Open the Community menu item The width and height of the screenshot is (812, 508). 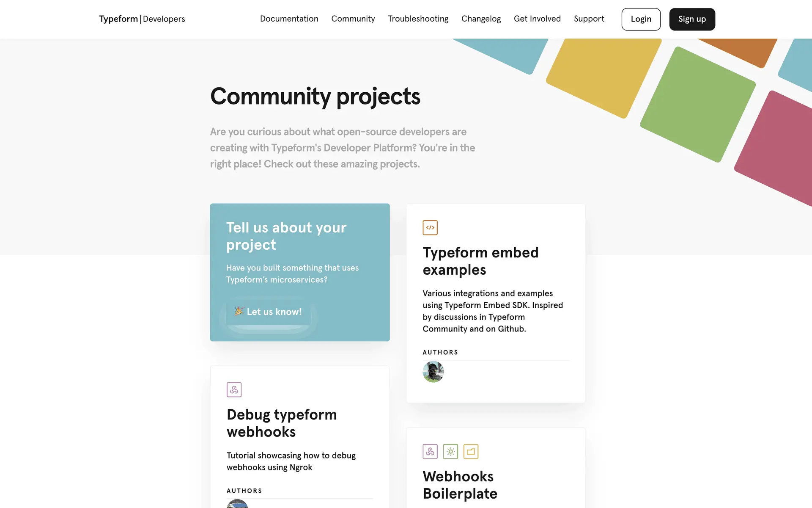(x=353, y=19)
